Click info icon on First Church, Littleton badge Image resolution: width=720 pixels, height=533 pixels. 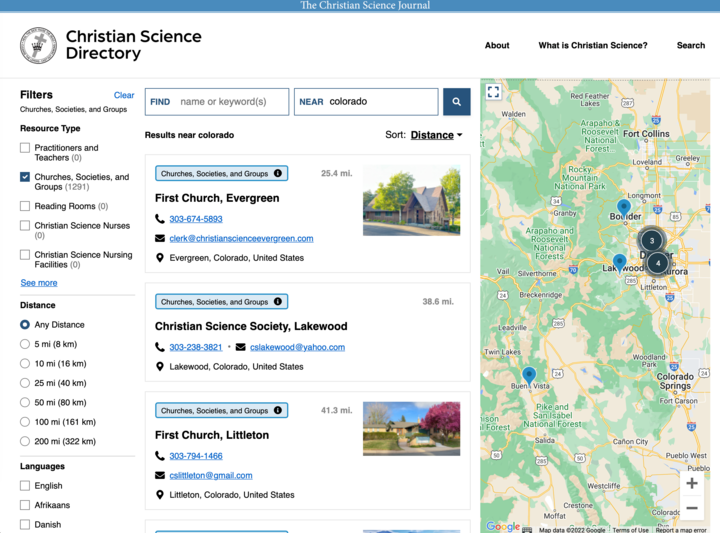coord(278,410)
